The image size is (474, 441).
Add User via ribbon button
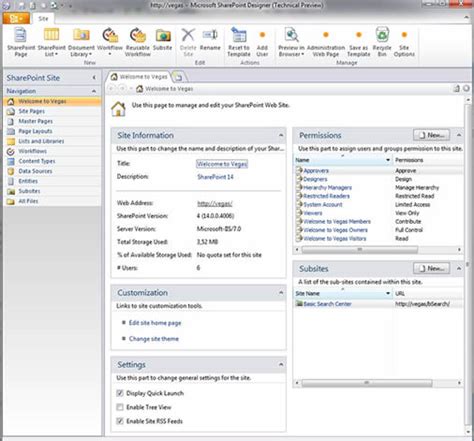[262, 42]
